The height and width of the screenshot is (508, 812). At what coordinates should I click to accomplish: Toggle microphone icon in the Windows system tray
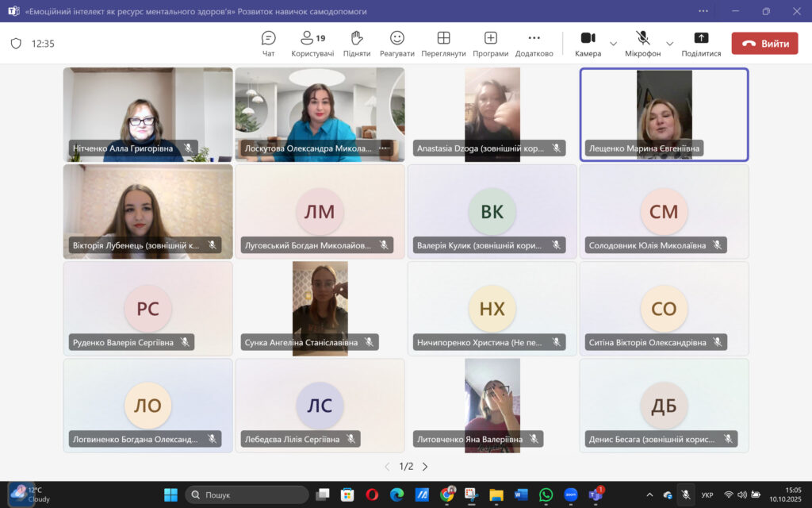tap(686, 495)
